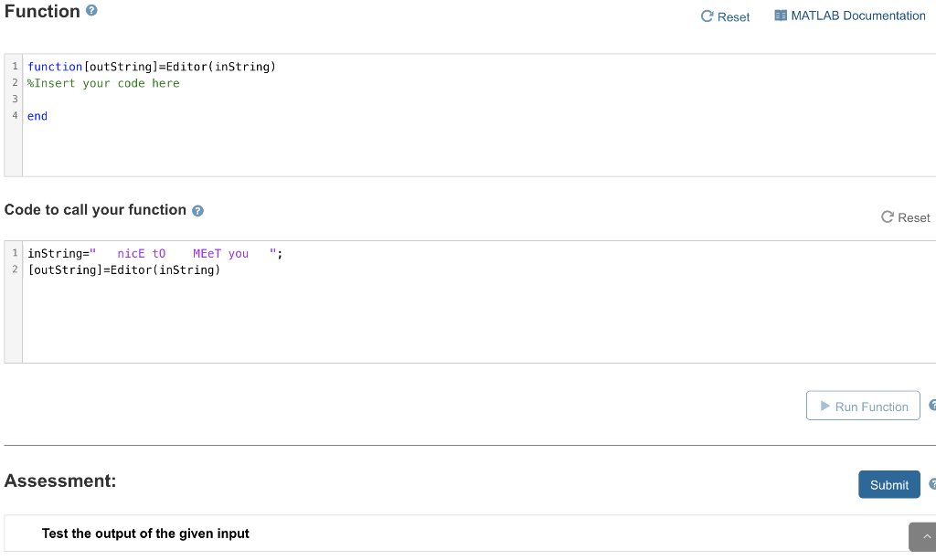This screenshot has height=560, width=936.
Task: Click the book icon for MATLAB Documentation
Action: tap(781, 15)
